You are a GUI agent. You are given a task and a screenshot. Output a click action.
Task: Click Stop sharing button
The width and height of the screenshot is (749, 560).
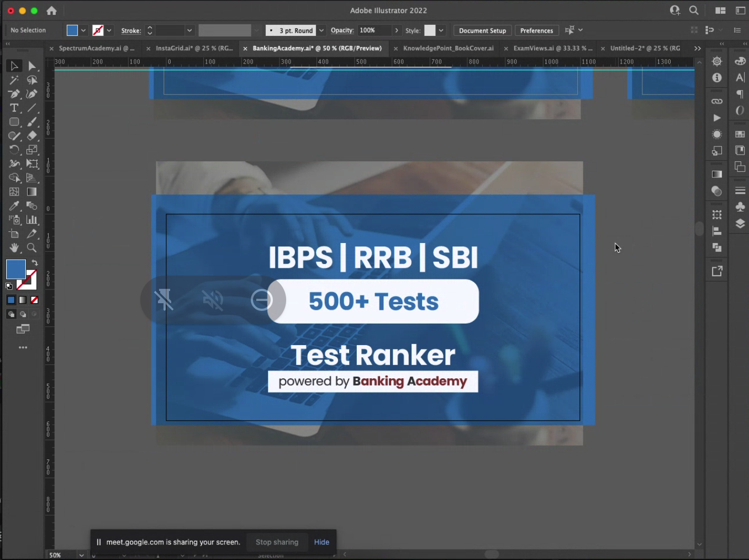pos(277,542)
